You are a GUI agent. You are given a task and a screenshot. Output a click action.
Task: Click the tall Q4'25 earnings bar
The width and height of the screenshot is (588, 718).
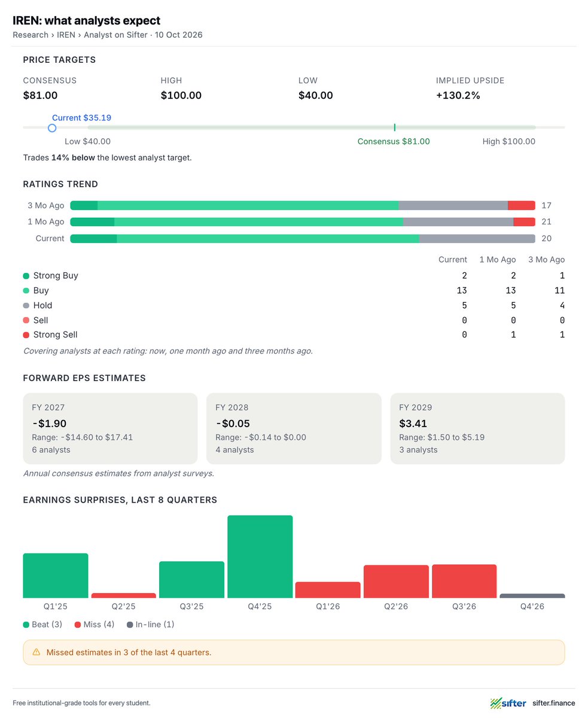[260, 556]
